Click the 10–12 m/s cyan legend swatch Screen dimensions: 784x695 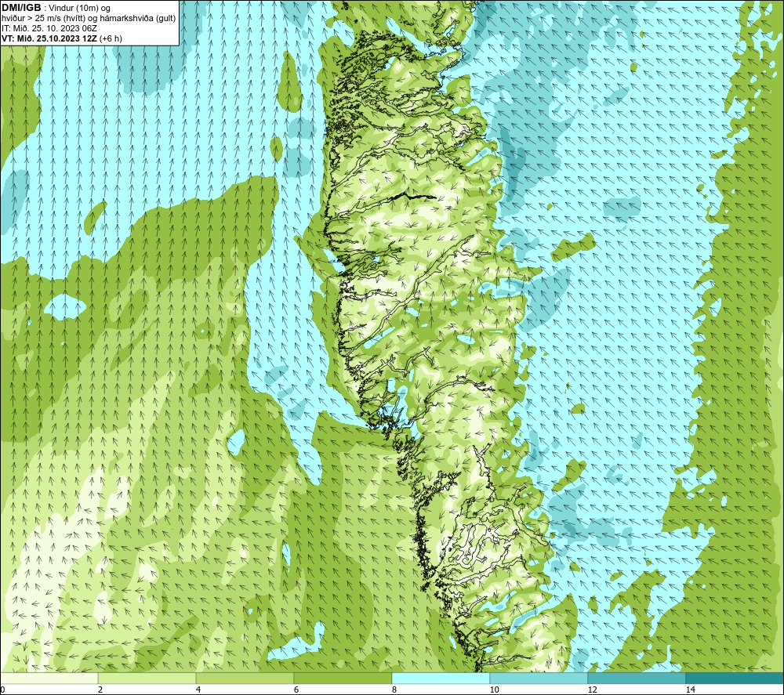539,678
